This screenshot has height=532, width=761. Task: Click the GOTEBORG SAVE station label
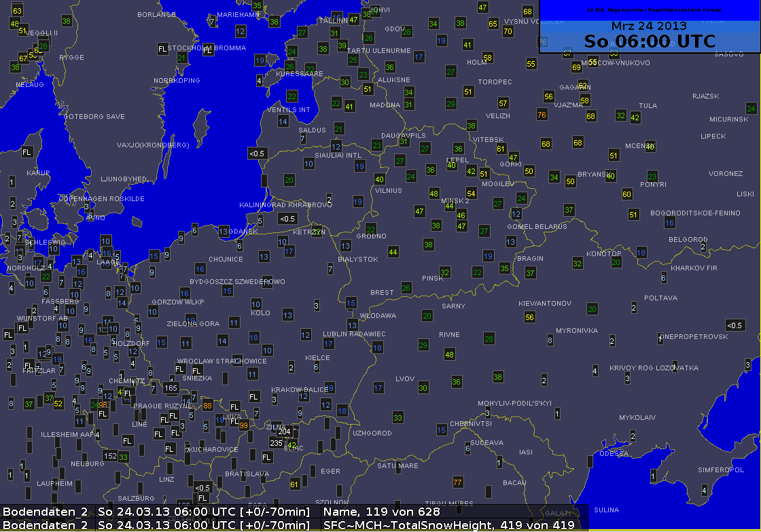[94, 117]
